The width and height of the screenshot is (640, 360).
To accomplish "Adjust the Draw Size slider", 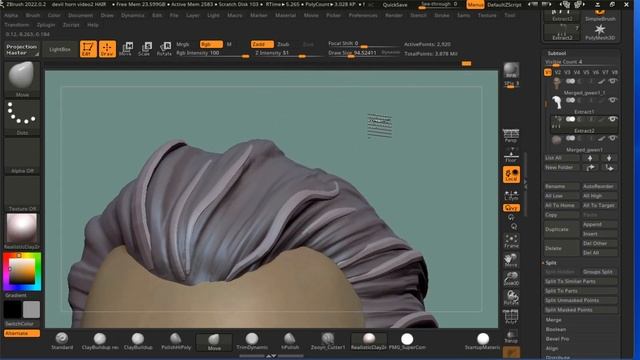I will [x=364, y=53].
